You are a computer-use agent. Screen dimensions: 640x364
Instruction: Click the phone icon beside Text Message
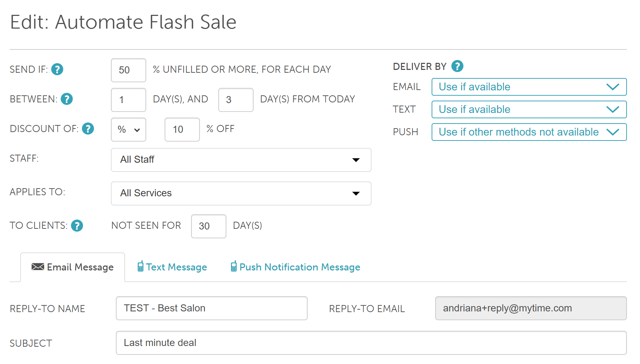(141, 267)
